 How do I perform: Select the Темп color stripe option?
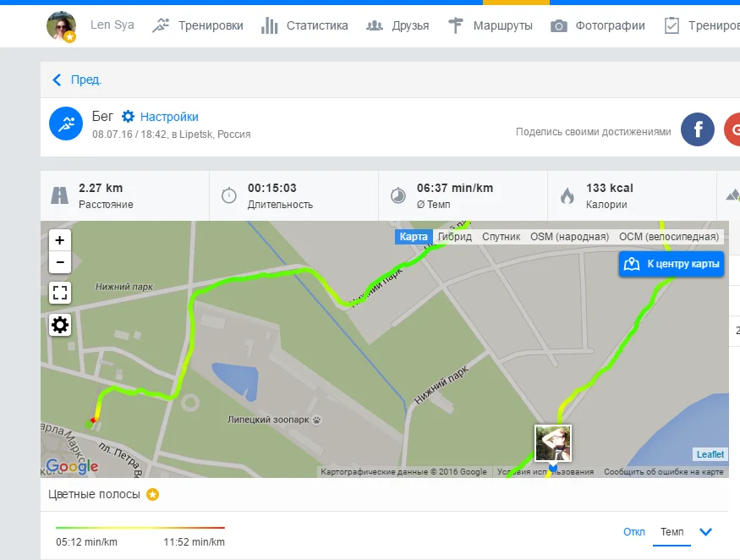[671, 532]
